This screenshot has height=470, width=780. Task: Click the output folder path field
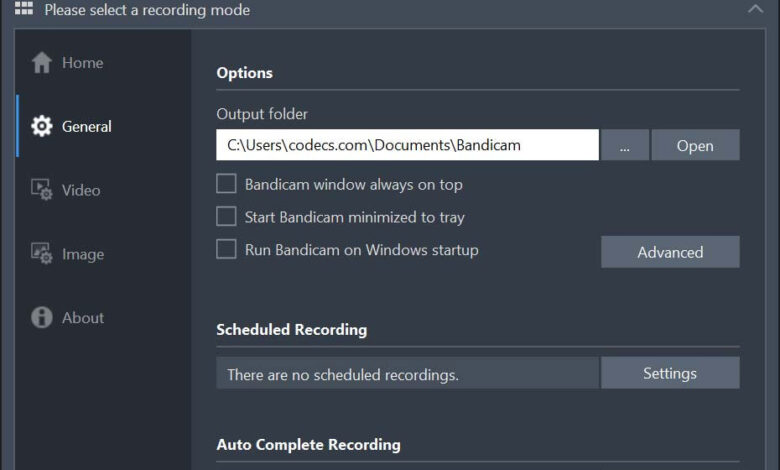407,145
